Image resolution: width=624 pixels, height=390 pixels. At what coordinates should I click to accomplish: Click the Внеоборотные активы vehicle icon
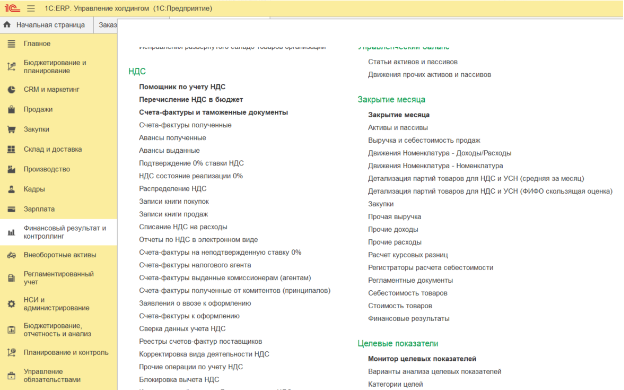point(12,255)
